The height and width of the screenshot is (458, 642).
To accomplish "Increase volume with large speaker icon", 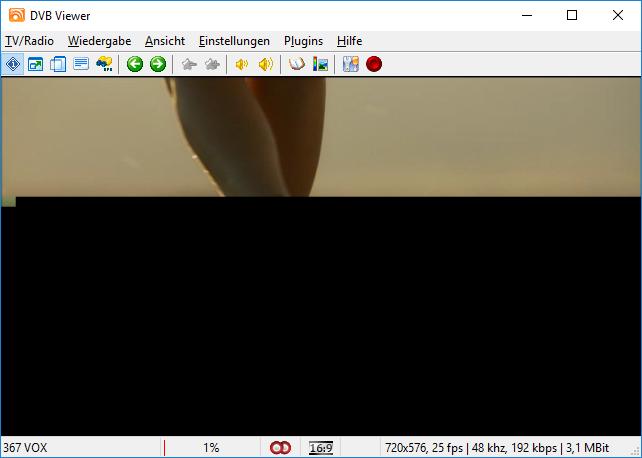I will [x=266, y=64].
